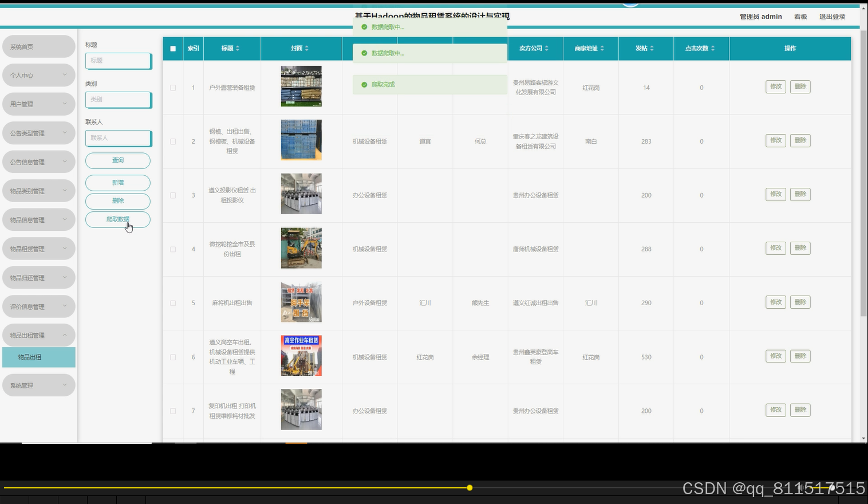Click the sort arrows icon beside 发帖 header
The image size is (868, 504).
point(652,49)
